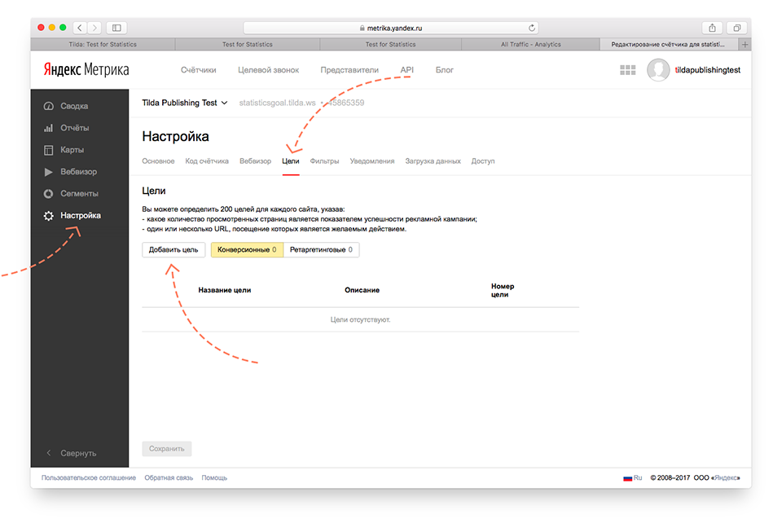Click the Safari share icon
This screenshot has height=532, width=782.
[x=712, y=28]
